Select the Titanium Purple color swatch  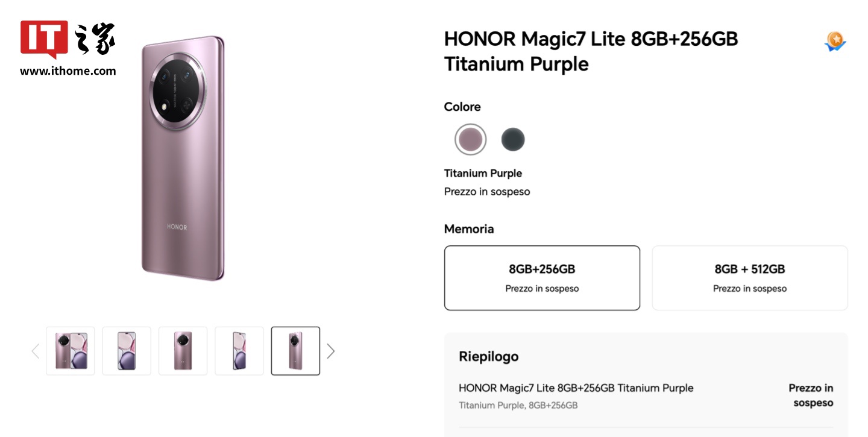pyautogui.click(x=470, y=140)
